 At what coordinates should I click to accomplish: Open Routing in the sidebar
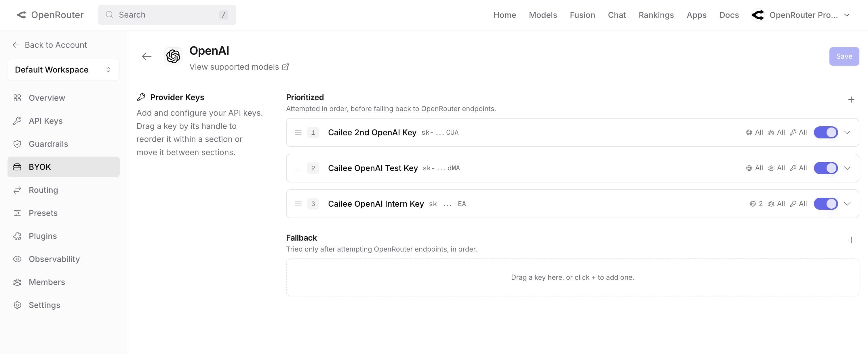63,190
